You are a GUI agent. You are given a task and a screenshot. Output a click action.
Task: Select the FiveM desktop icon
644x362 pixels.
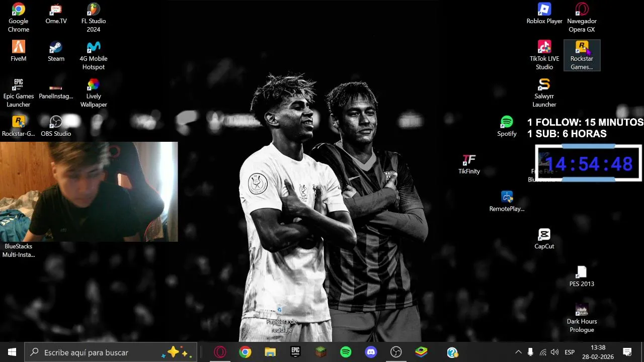pyautogui.click(x=19, y=51)
